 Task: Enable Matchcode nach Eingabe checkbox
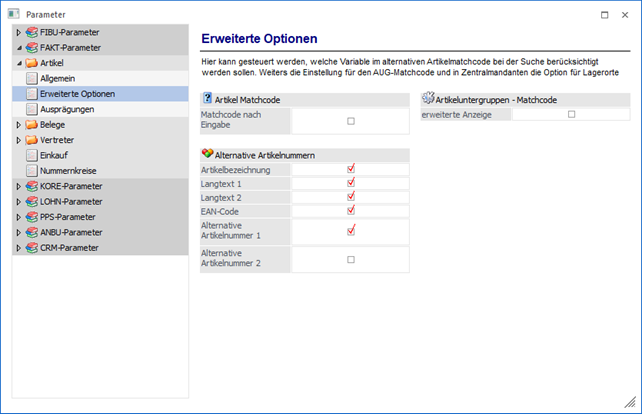click(x=350, y=121)
